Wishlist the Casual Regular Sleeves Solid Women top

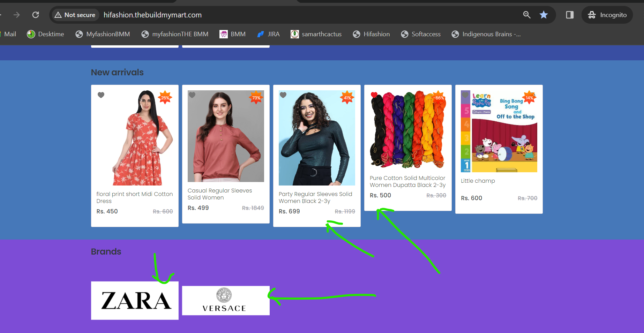coord(192,95)
